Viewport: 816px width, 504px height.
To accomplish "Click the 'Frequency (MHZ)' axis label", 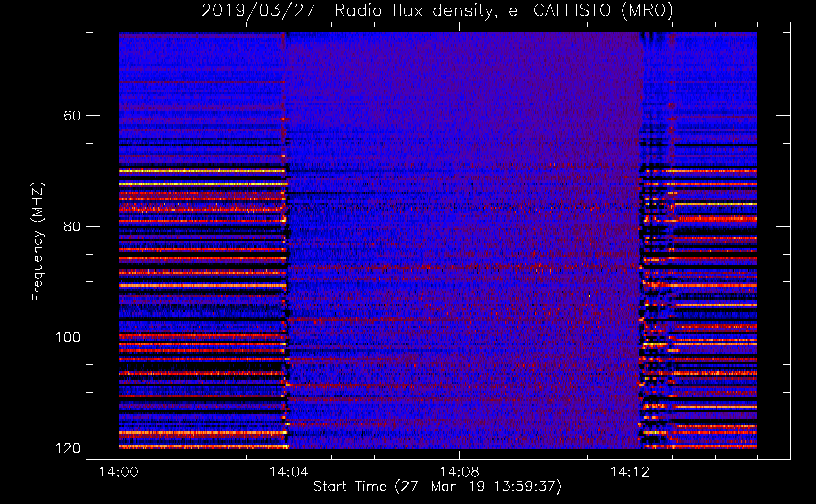I will (x=38, y=241).
